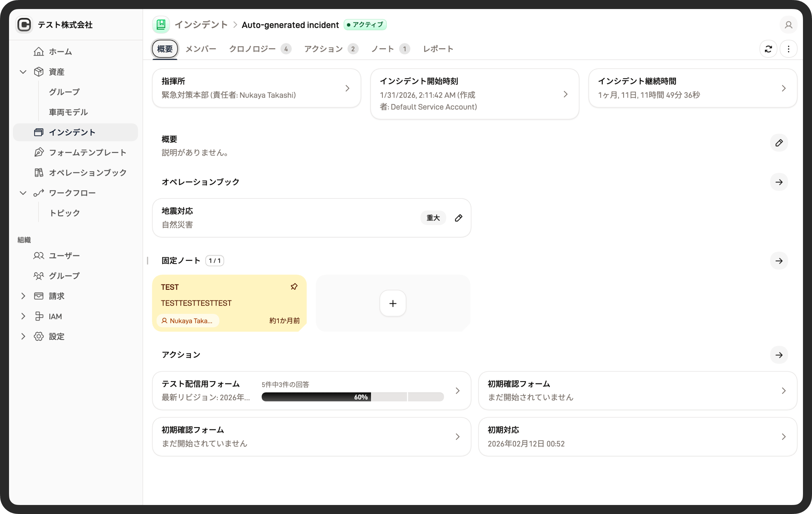This screenshot has height=514, width=812.
Task: Open the レポート tab
Action: coord(438,49)
